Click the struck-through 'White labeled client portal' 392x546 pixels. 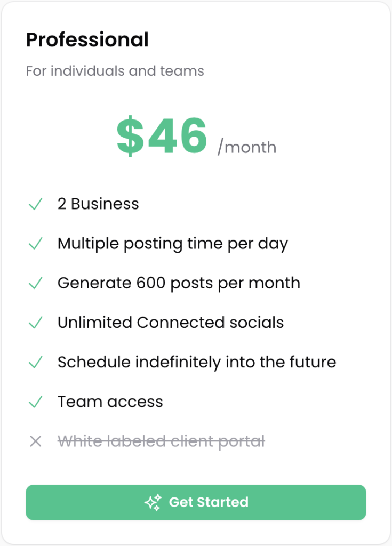tap(161, 441)
